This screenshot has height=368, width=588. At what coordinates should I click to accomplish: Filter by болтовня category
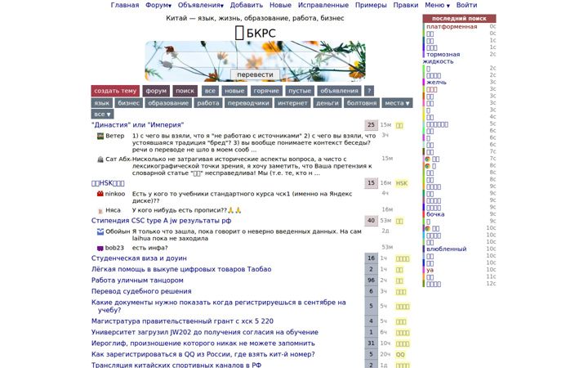[x=362, y=103]
